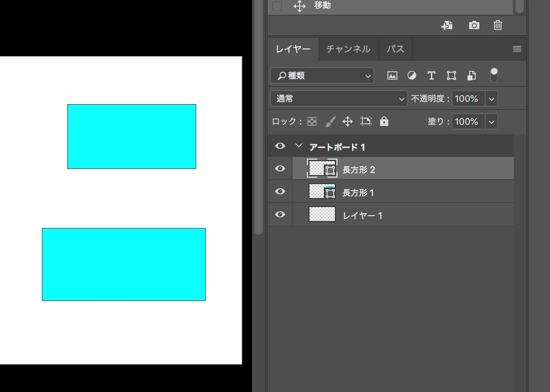Lock artboard auto-nesting icon

point(366,121)
